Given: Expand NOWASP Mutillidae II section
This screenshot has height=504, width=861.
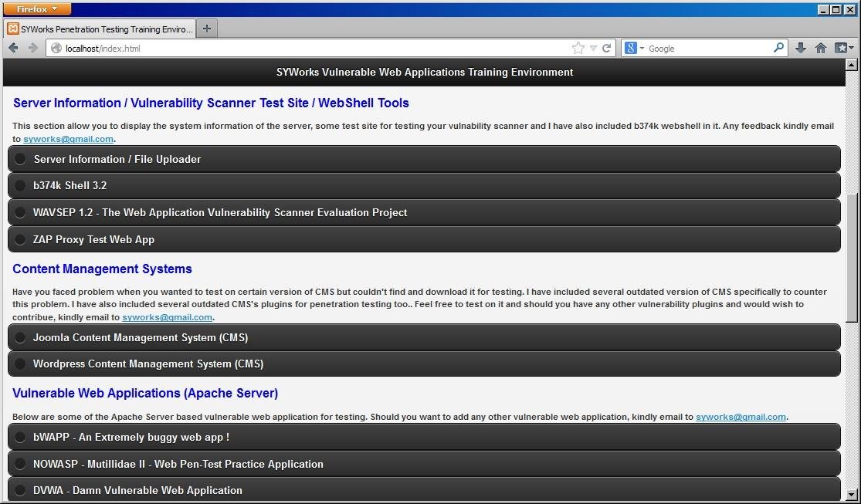Looking at the screenshot, I should 424,464.
